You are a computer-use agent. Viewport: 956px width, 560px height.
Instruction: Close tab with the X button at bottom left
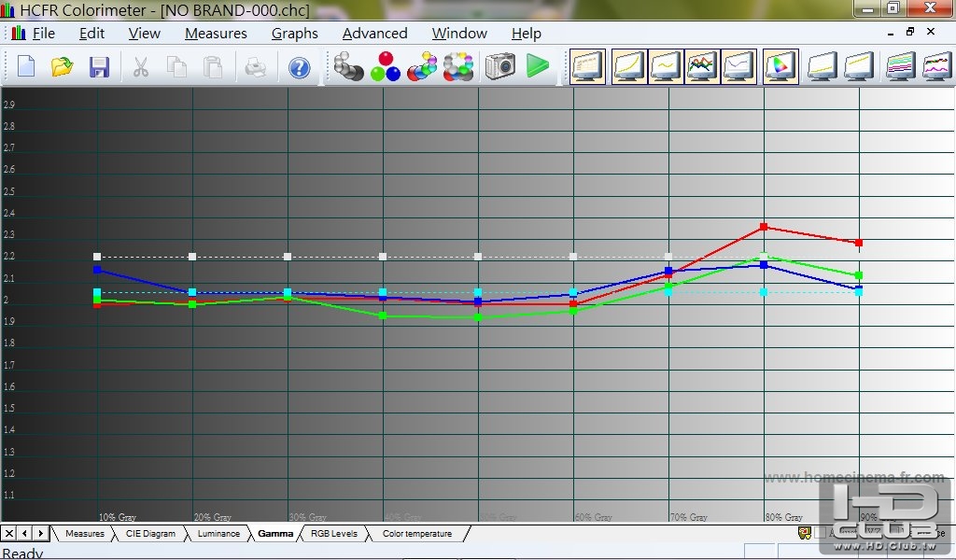pos(9,533)
